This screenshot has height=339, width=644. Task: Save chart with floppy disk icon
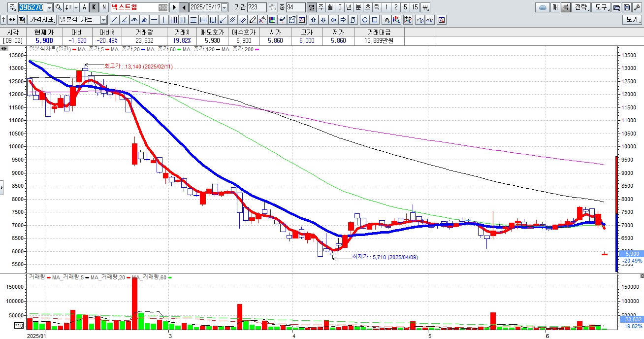tap(627, 7)
